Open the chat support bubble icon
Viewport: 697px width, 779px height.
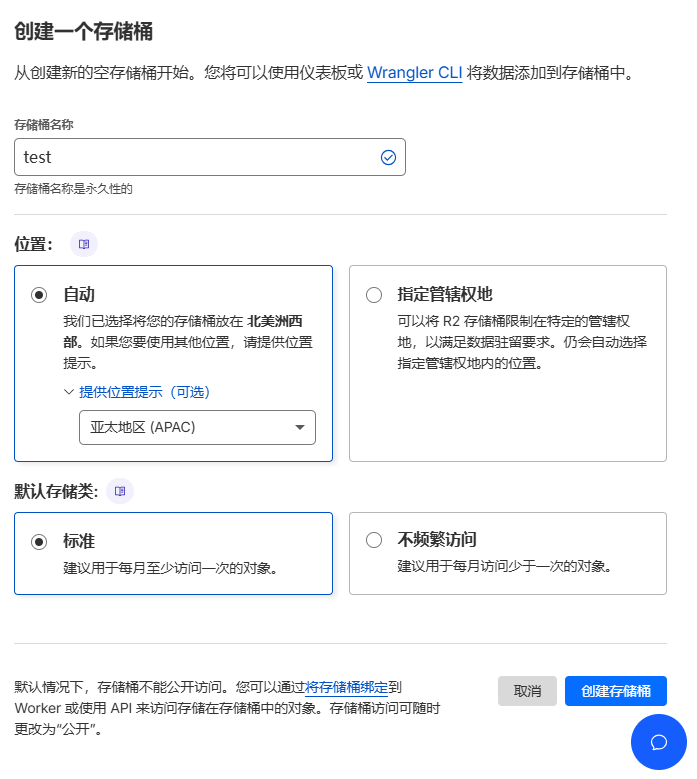659,742
